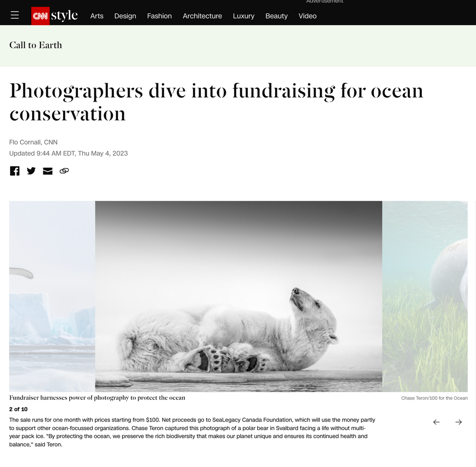Viewport: 476px width, 467px height.
Task: Open the Design section
Action: pos(125,16)
